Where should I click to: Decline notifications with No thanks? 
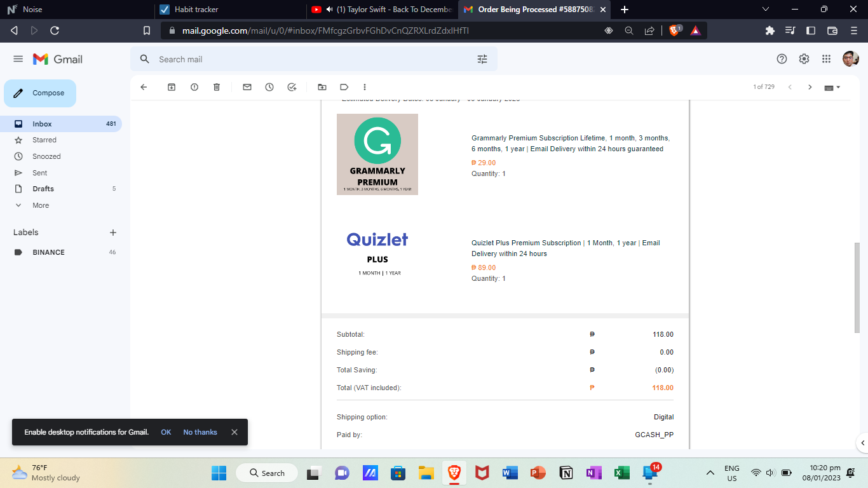(200, 432)
